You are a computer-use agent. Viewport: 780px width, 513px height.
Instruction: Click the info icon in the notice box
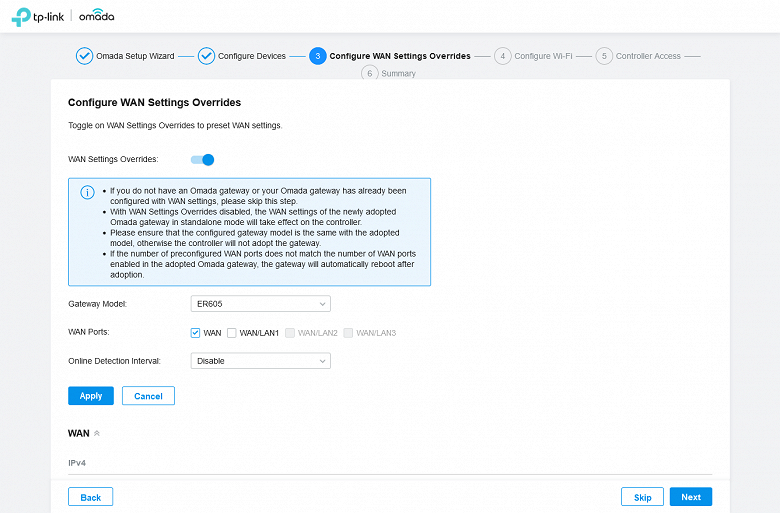pyautogui.click(x=88, y=193)
